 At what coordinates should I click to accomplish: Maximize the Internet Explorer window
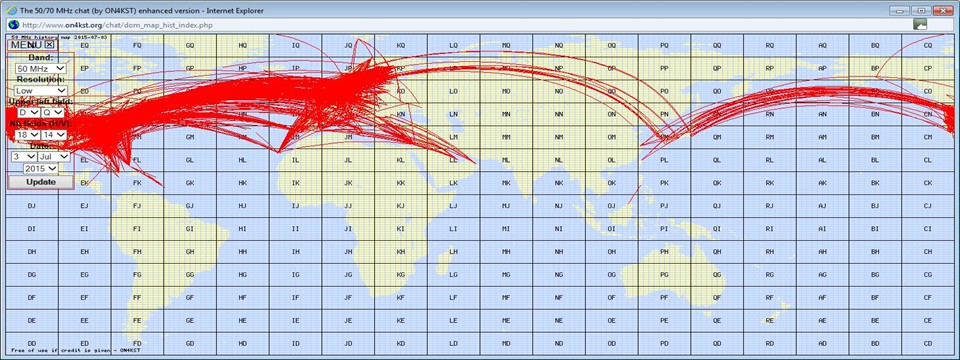pyautogui.click(x=921, y=10)
